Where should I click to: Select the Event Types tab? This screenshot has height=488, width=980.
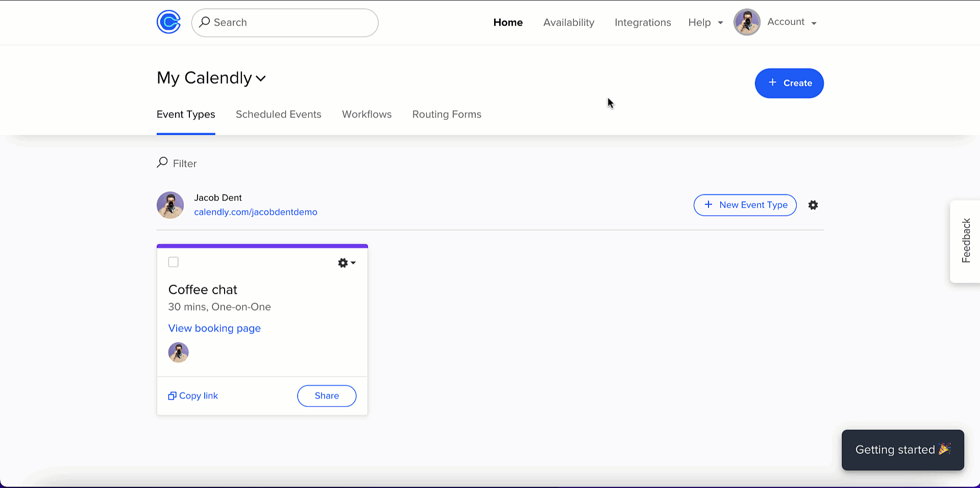(186, 114)
